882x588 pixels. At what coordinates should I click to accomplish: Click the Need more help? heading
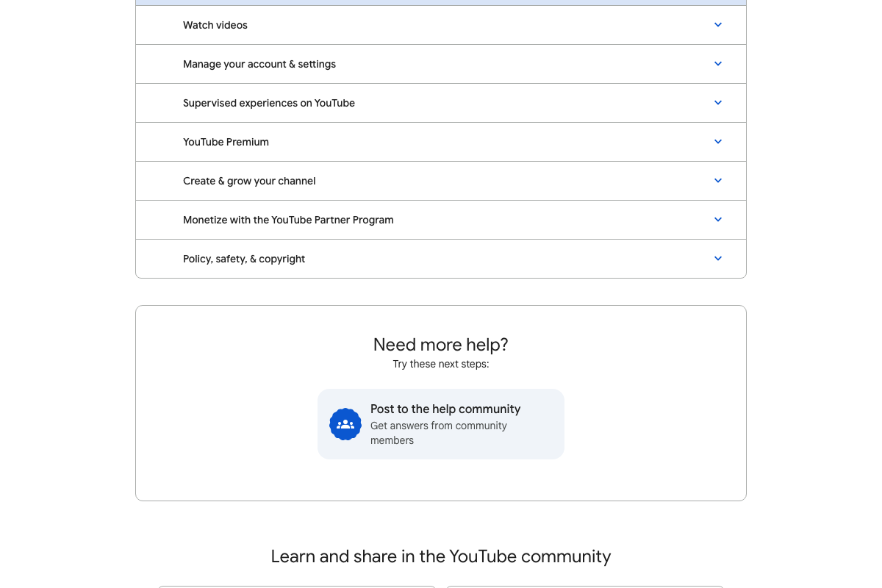(x=441, y=345)
